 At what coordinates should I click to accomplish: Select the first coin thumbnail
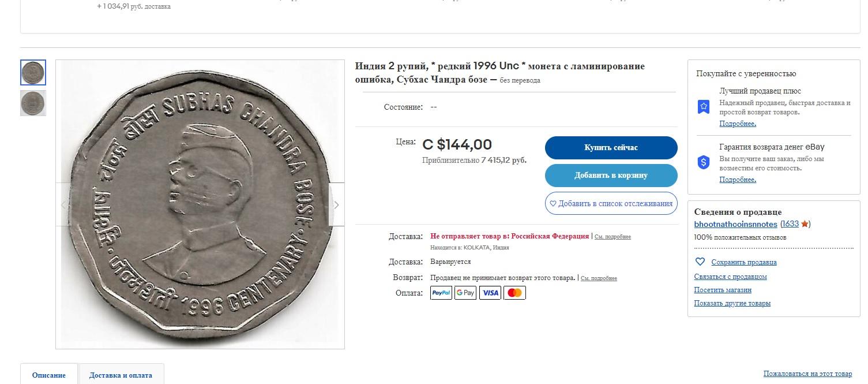click(x=33, y=73)
